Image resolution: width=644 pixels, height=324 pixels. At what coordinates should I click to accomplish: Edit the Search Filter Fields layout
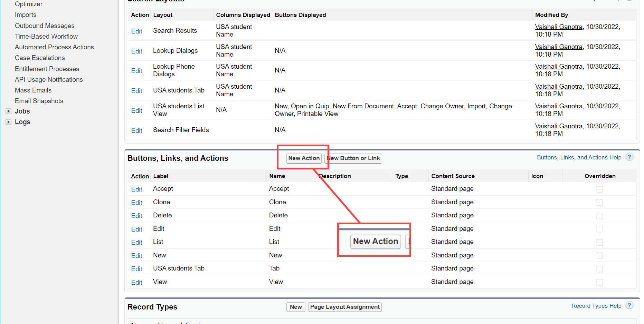[x=136, y=130]
